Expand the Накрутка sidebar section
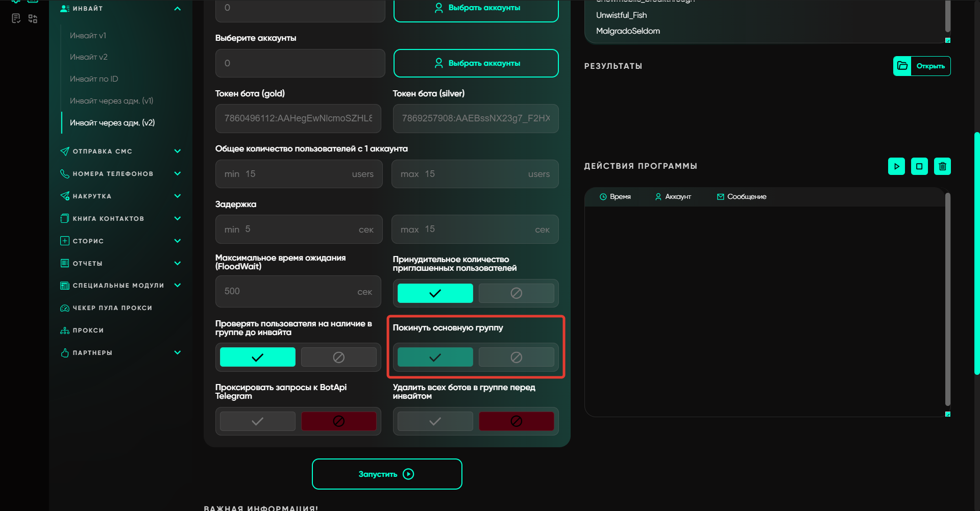This screenshot has height=511, width=980. [177, 196]
